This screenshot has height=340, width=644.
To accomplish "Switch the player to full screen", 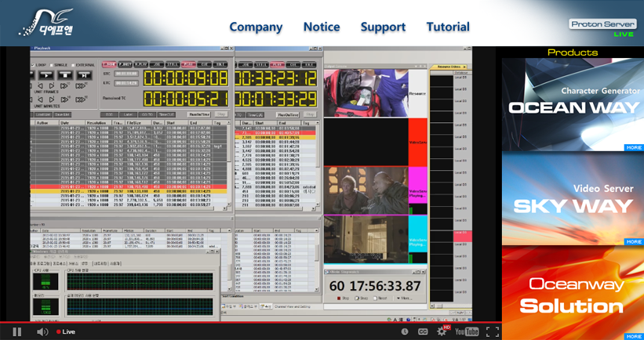I will [493, 332].
